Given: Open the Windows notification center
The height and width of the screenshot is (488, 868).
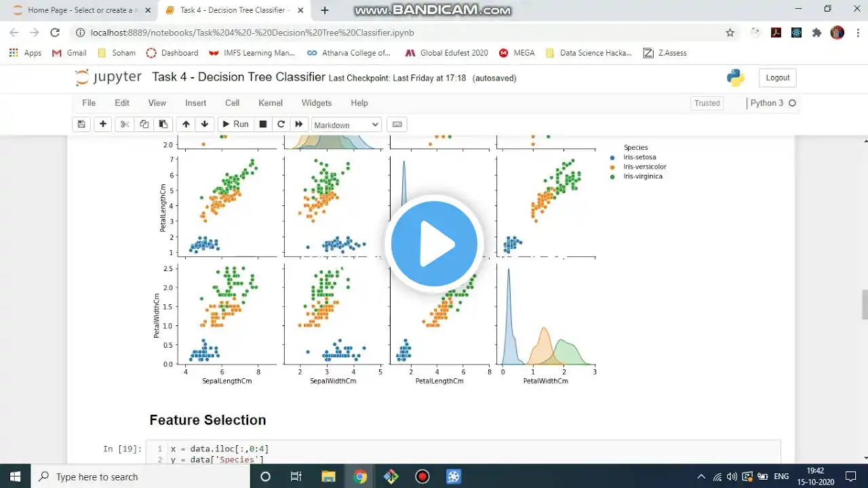Looking at the screenshot, I should coord(851,476).
